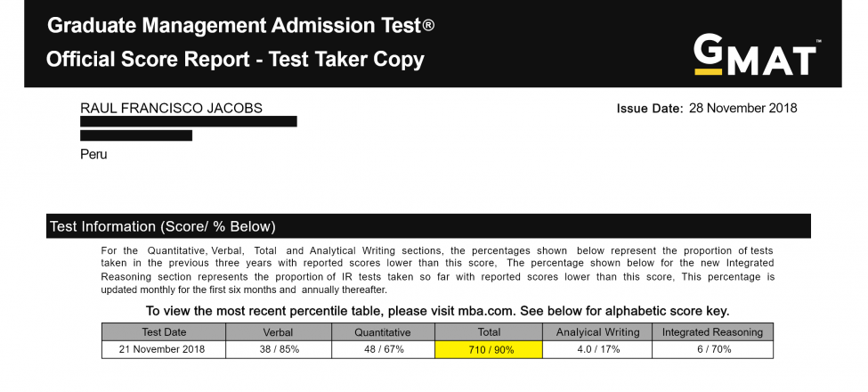Select the Verbal column header
Viewport: 868px width, 392px height.
tap(277, 332)
